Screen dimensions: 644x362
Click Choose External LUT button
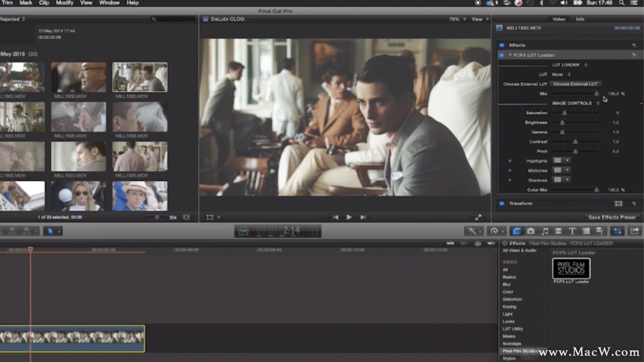click(575, 84)
